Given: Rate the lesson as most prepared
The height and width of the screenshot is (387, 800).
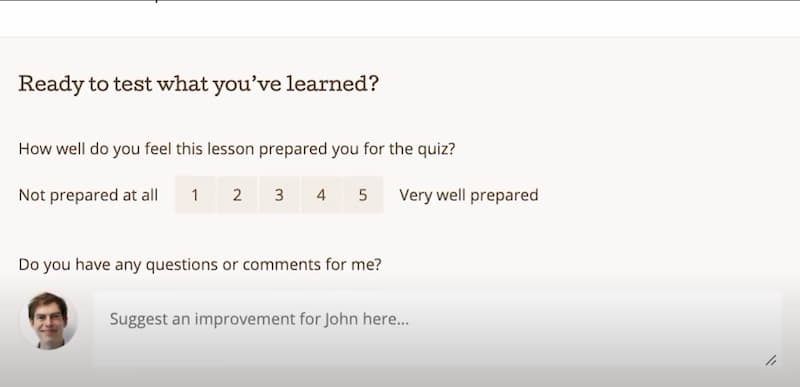Looking at the screenshot, I should pyautogui.click(x=363, y=194).
